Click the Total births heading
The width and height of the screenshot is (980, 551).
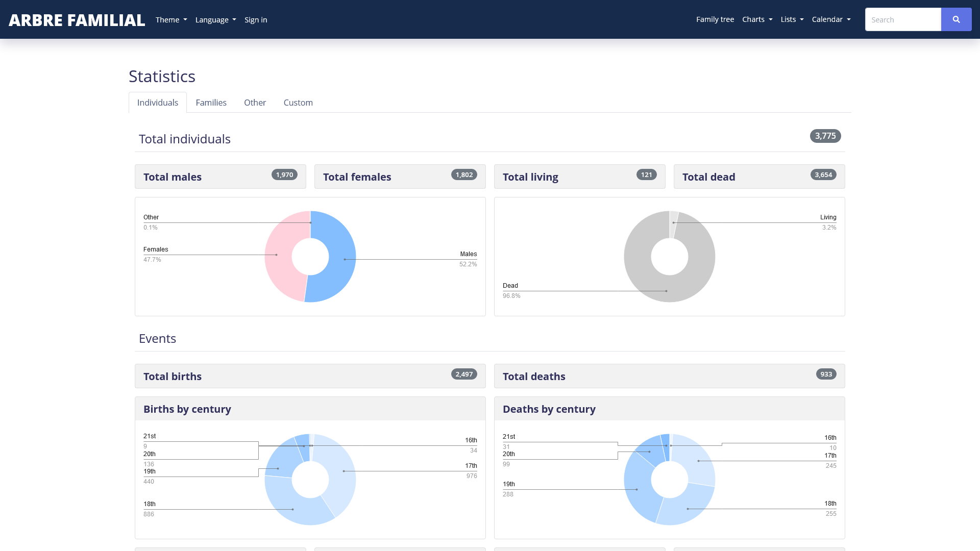coord(173,377)
